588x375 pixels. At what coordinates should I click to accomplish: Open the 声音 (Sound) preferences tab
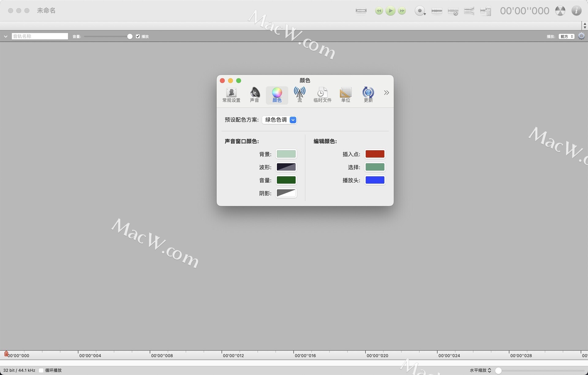point(254,95)
